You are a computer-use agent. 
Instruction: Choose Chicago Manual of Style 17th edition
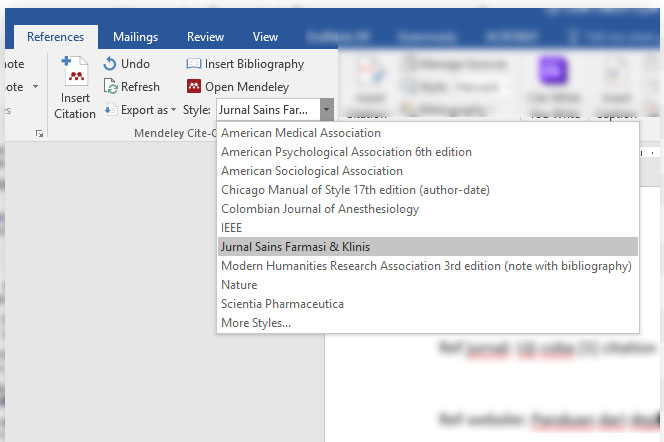click(x=355, y=190)
